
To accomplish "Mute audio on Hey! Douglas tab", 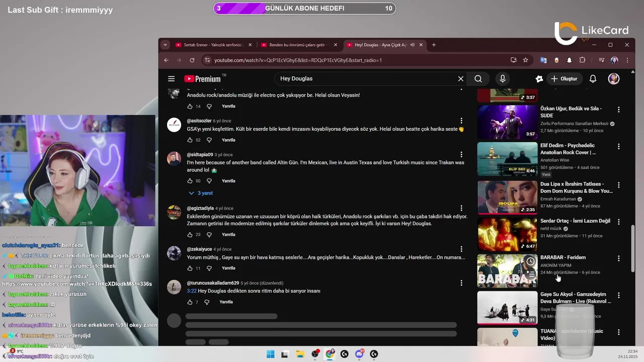I will tap(412, 45).
